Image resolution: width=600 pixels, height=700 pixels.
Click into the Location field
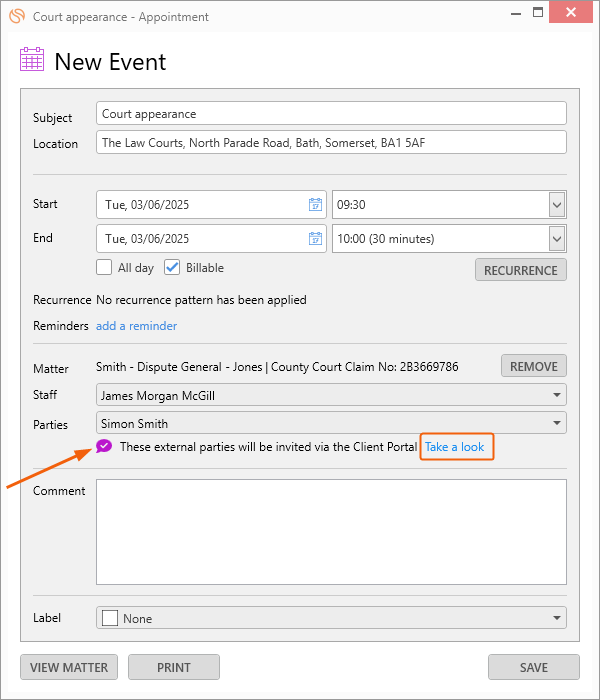pyautogui.click(x=331, y=142)
